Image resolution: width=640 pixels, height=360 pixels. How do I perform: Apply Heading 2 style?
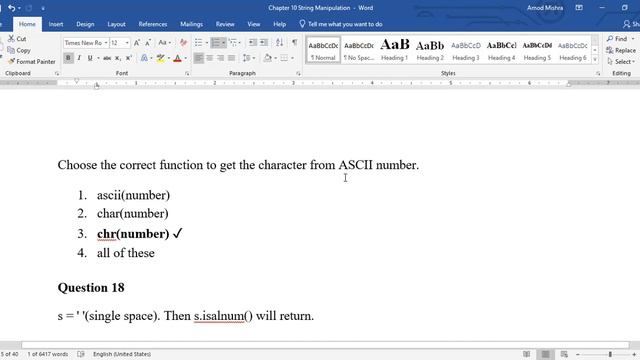430,50
